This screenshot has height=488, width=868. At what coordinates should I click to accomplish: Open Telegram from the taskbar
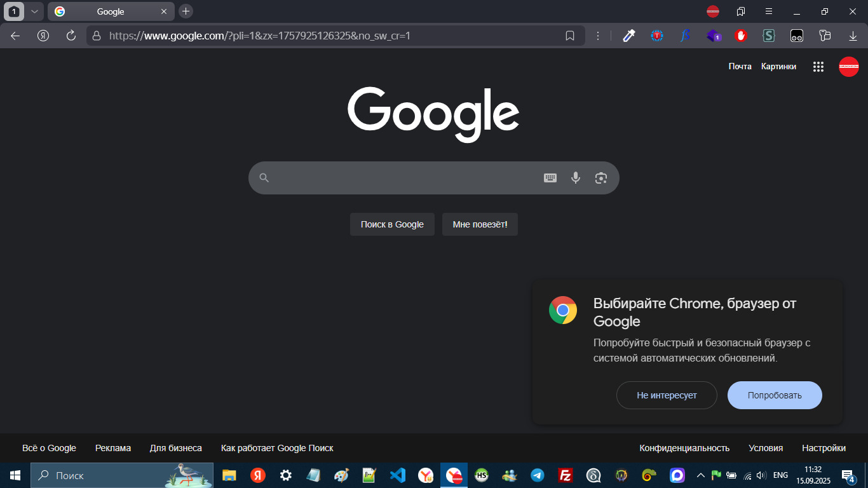point(538,475)
